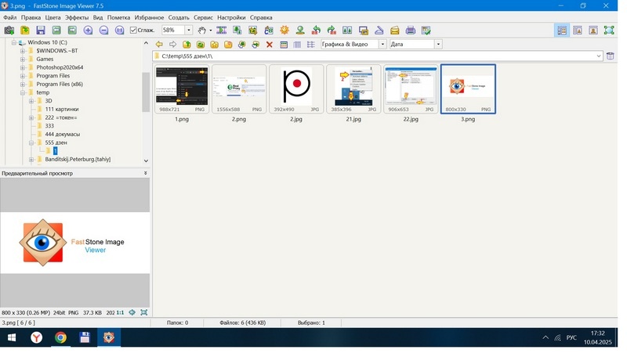
Task: Click the yellow back arrow in browser toolbar
Action: 159,45
